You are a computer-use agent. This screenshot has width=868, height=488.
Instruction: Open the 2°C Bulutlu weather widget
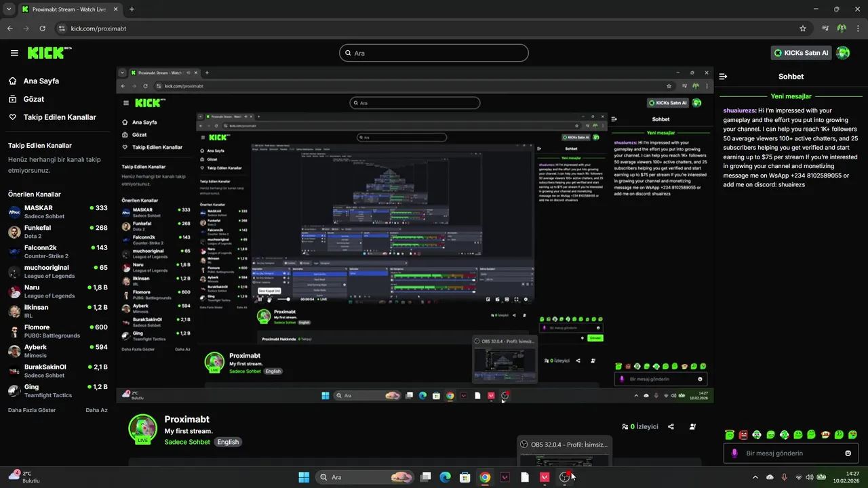point(24,476)
